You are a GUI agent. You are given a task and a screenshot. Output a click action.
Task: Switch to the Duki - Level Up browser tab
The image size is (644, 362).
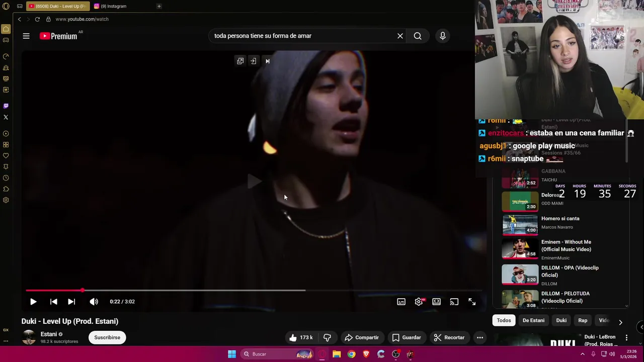(x=57, y=6)
